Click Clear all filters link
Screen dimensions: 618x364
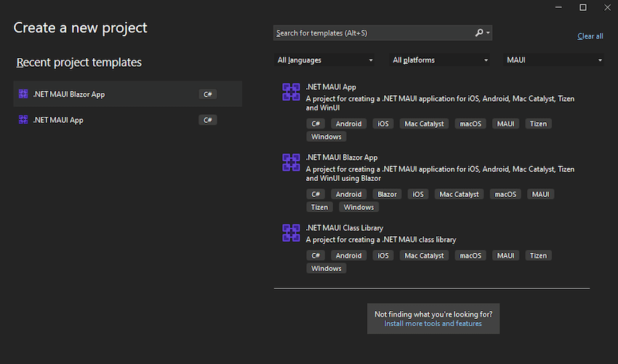tap(590, 36)
